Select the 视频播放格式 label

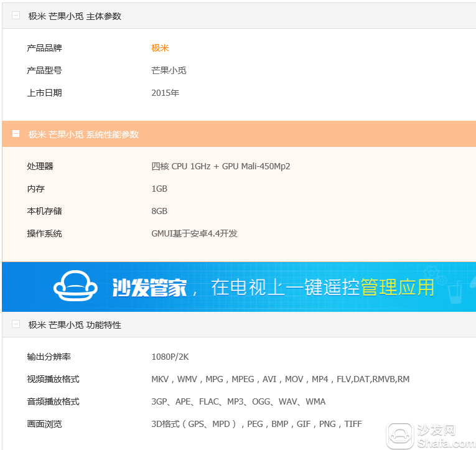(53, 379)
